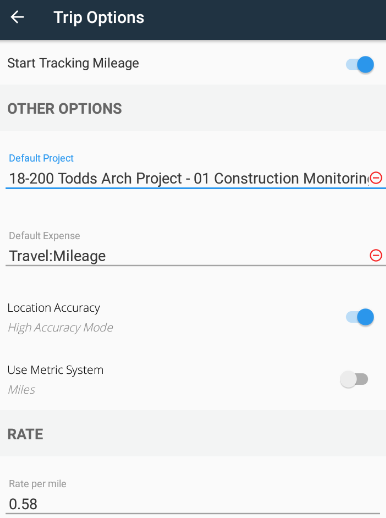The height and width of the screenshot is (518, 386).
Task: Tap the Use Metric System label
Action: (55, 370)
